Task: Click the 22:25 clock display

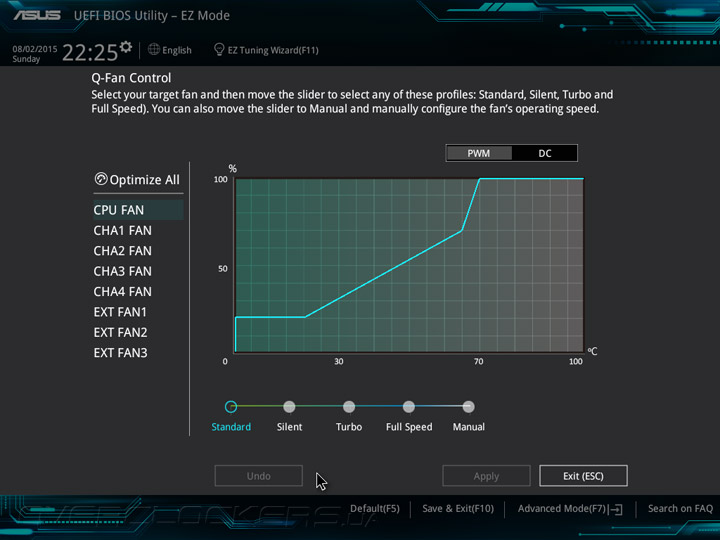Action: 90,52
